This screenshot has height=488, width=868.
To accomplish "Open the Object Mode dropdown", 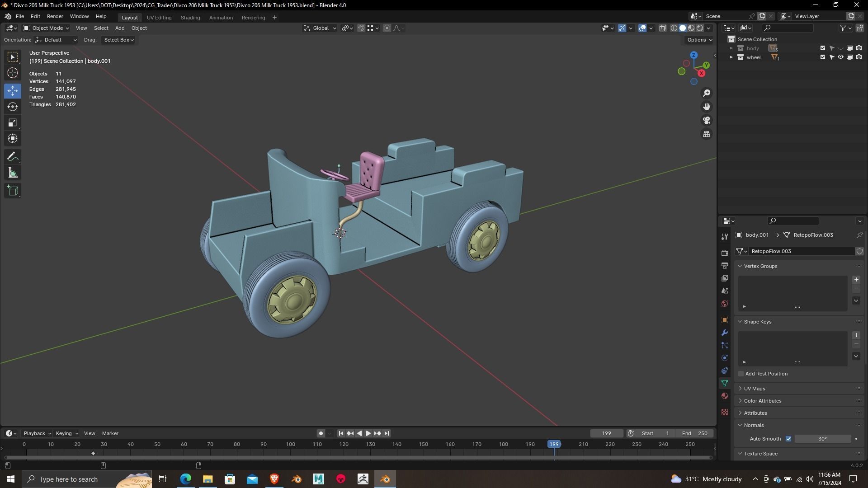I will (46, 28).
